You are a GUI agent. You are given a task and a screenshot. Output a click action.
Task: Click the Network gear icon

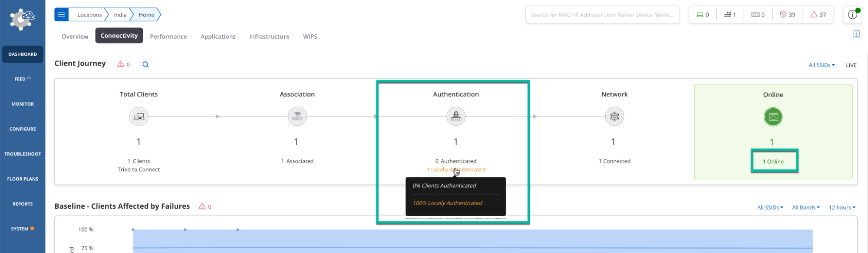pyautogui.click(x=614, y=117)
